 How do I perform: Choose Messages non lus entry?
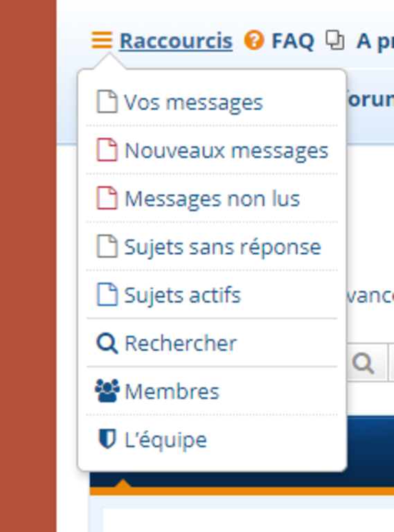212,199
